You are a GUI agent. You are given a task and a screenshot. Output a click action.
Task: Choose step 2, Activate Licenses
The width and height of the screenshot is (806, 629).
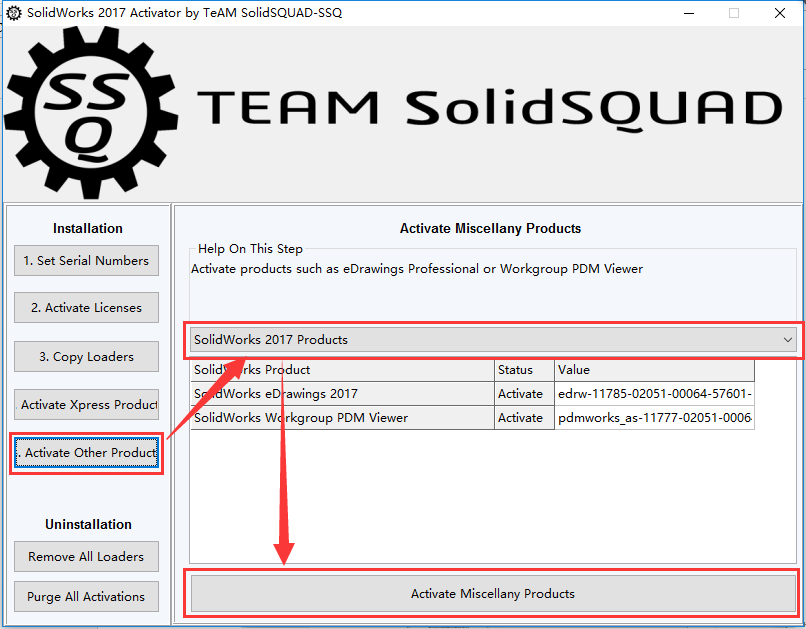[86, 308]
